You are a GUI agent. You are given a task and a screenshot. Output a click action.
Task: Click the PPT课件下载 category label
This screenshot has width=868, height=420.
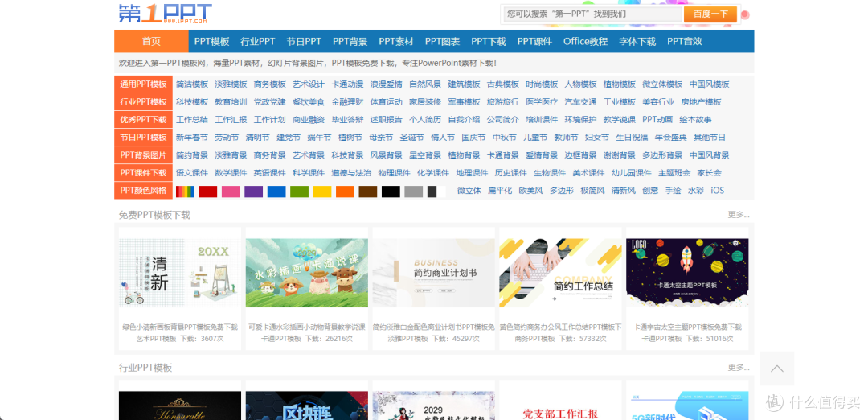[x=143, y=173]
